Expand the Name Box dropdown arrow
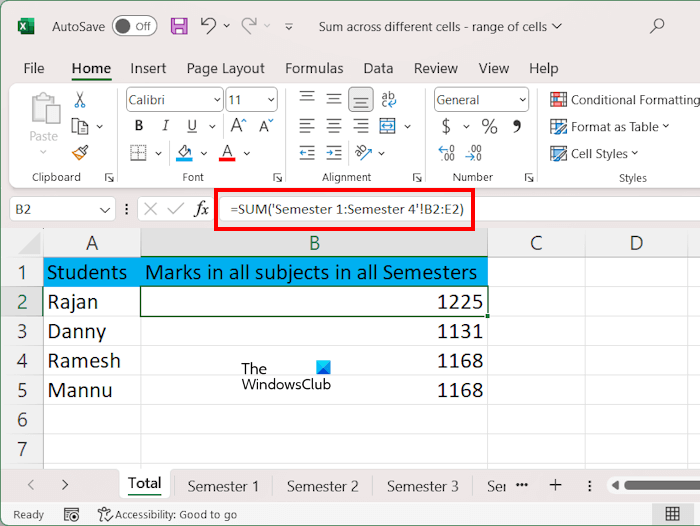The image size is (700, 526). click(x=105, y=210)
